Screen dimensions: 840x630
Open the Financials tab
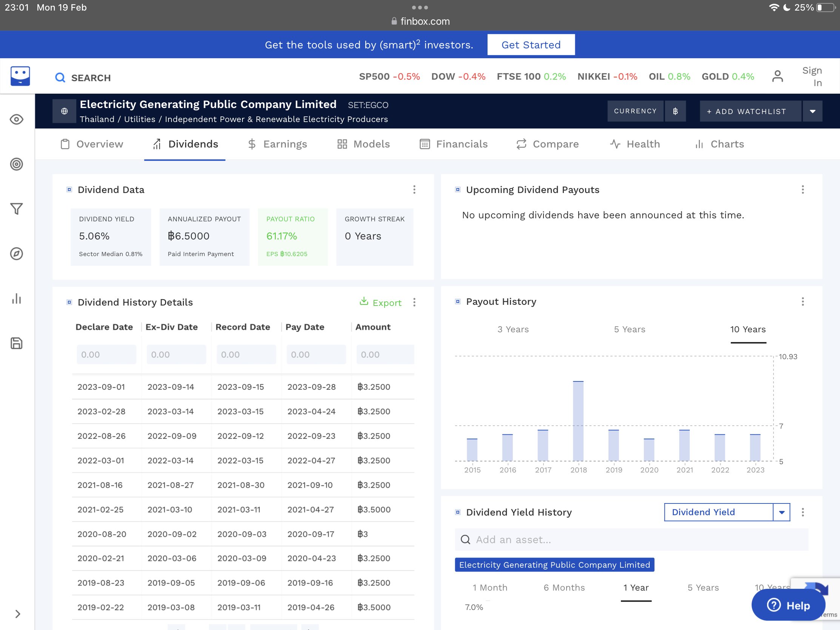coord(453,144)
